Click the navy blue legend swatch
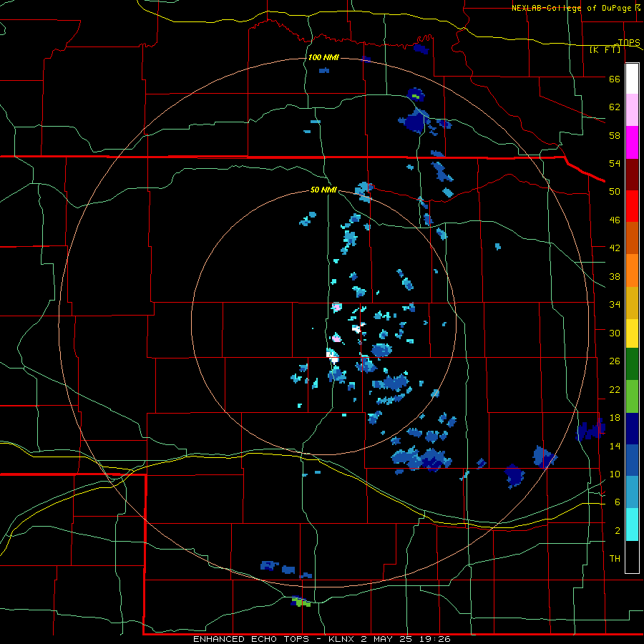The width and height of the screenshot is (644, 644). coord(632,429)
